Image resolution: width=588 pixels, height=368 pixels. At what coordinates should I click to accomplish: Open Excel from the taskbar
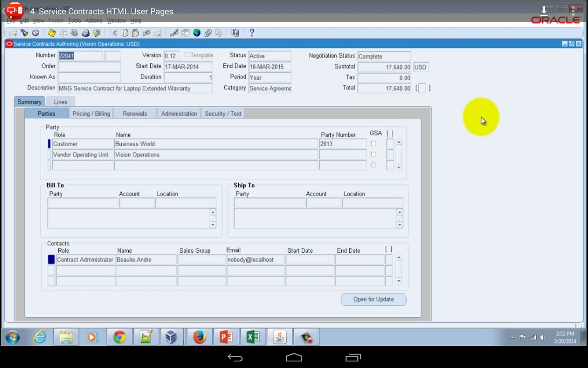(253, 337)
